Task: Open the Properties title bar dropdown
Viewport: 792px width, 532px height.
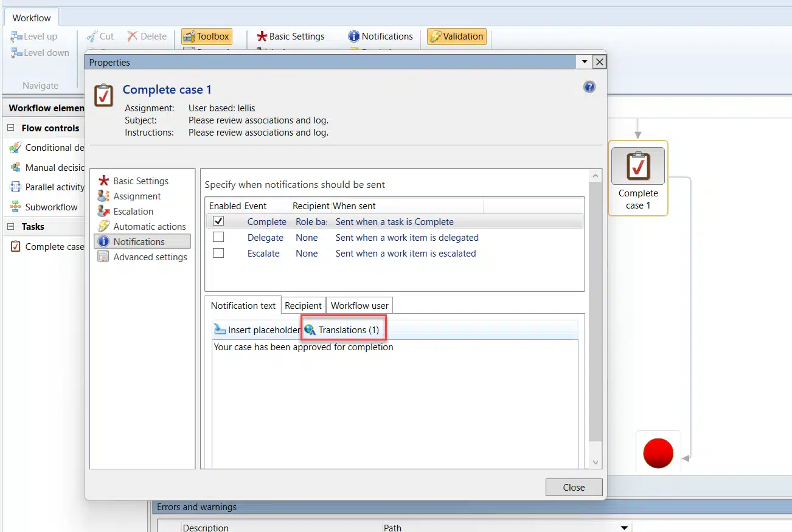Action: [584, 61]
